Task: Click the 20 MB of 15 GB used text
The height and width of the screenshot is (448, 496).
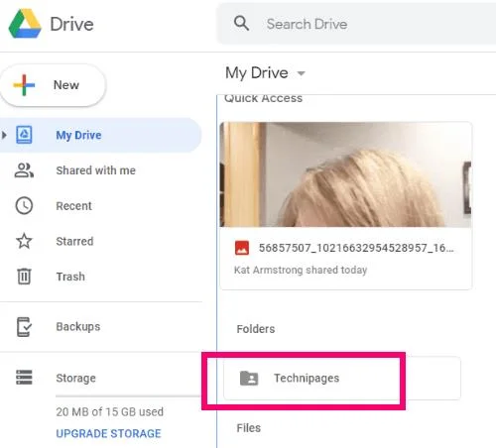Action: coord(110,412)
